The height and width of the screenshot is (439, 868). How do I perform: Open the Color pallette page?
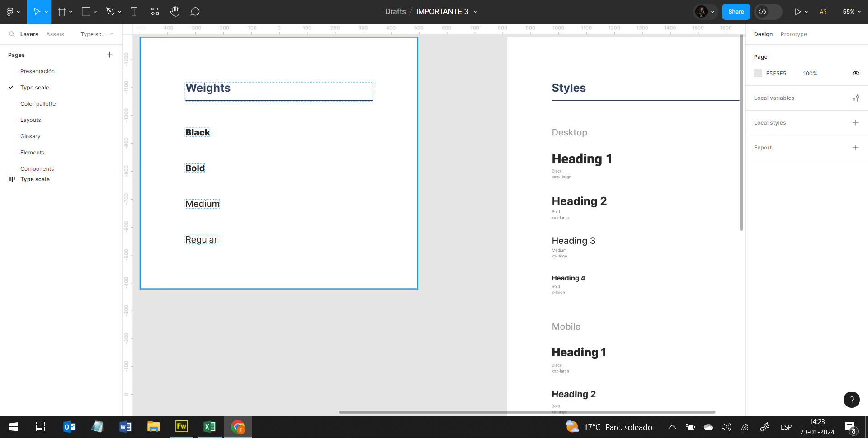coord(38,104)
